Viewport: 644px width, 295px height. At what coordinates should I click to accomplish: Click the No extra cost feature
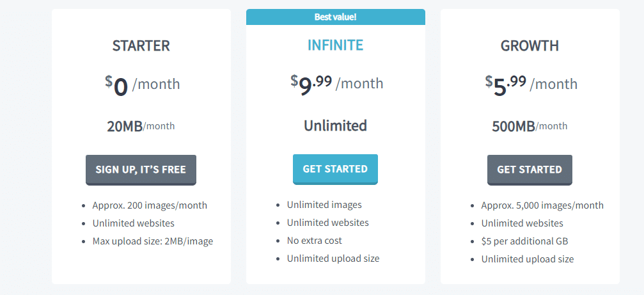(315, 241)
